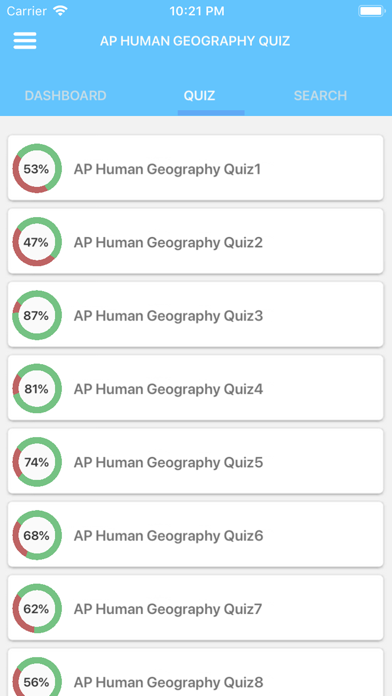Switch to the DASHBOARD tab
The width and height of the screenshot is (392, 696).
click(x=66, y=96)
